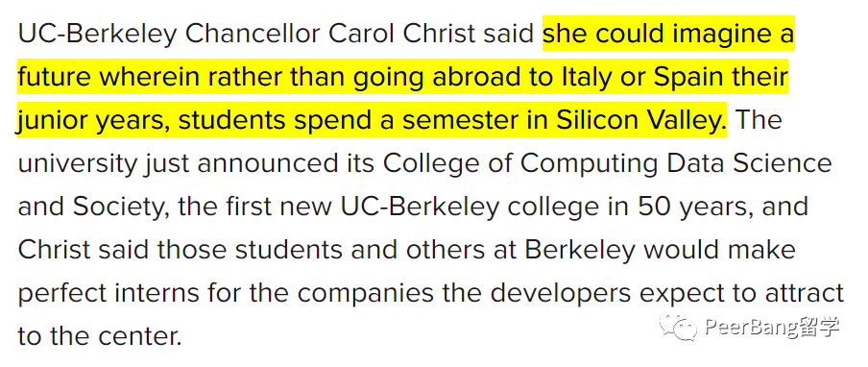868x367 pixels.
Task: Click 'College of Computing Data Science' text
Action: pos(607,164)
